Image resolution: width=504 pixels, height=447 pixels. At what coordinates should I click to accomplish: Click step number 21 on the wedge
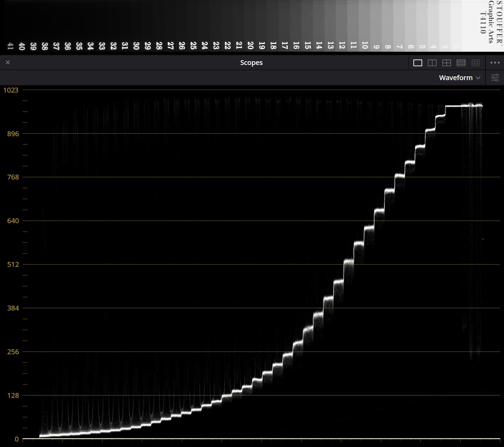(x=239, y=45)
